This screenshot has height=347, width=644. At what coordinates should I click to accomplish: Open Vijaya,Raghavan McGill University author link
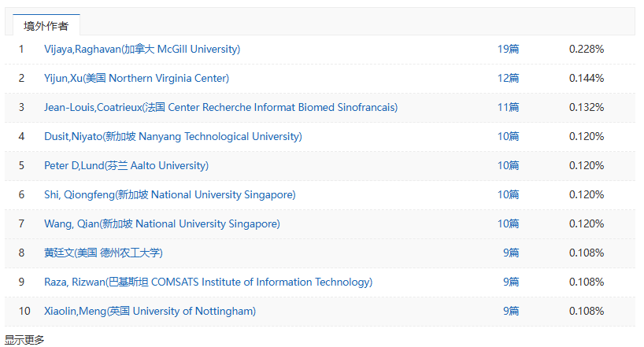(142, 50)
